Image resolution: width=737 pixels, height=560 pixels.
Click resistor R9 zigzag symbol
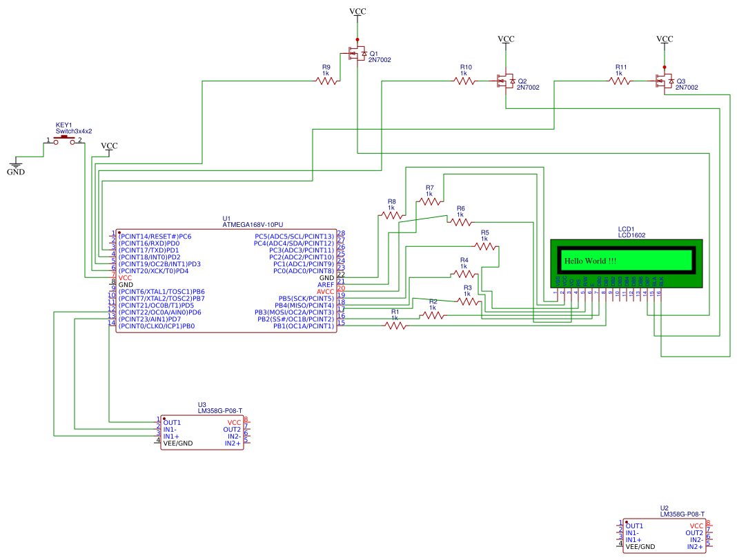click(326, 81)
